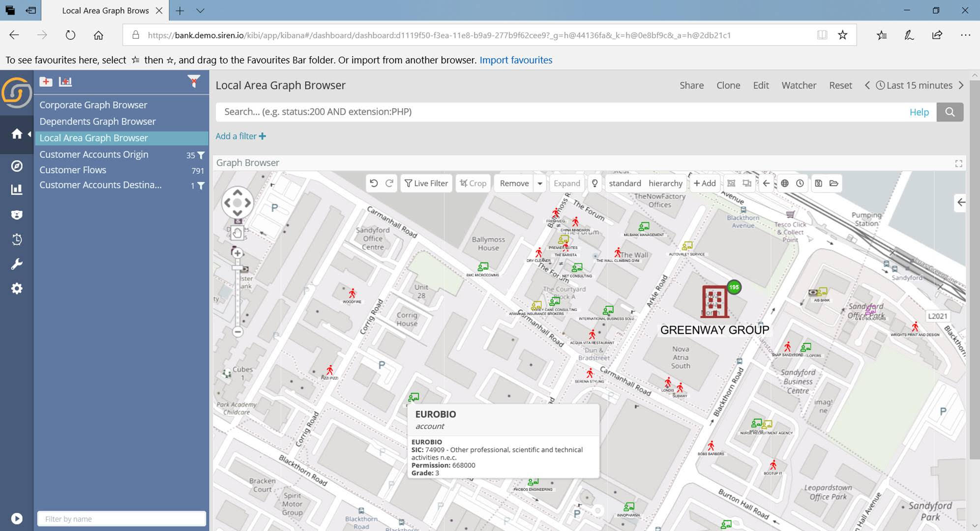Open the Last 15 minutes time picker
The width and height of the screenshot is (980, 531).
coord(914,86)
